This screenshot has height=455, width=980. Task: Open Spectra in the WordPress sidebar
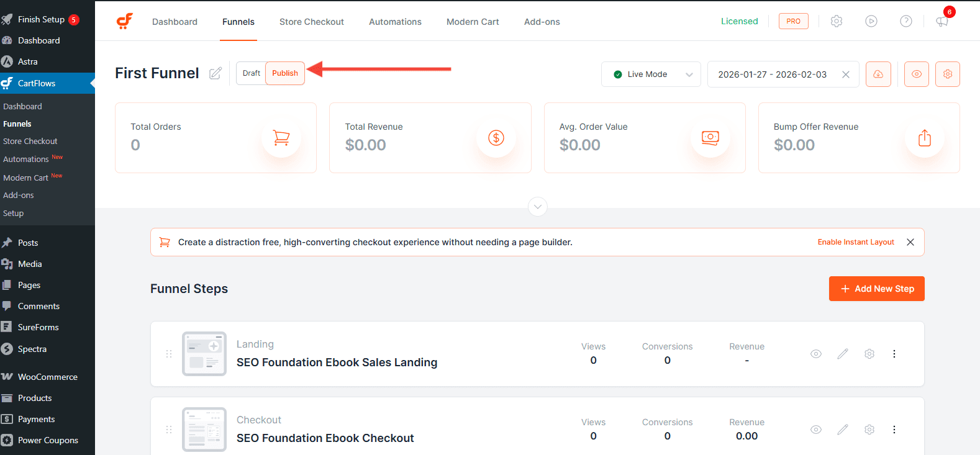coord(47,349)
